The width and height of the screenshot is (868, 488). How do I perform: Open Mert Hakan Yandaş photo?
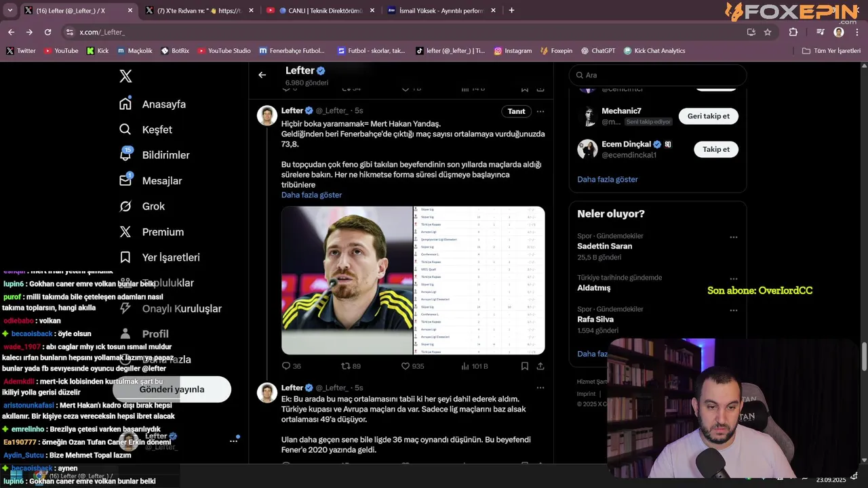pos(347,280)
